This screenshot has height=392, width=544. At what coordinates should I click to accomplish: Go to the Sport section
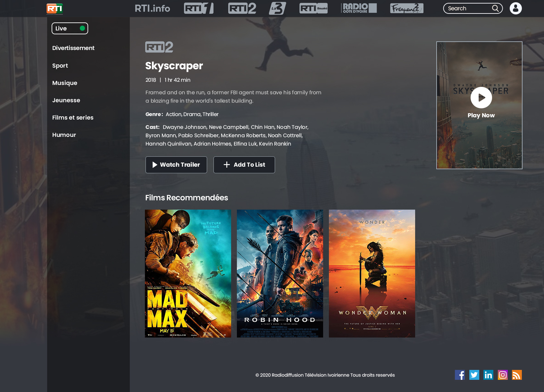[x=60, y=66]
